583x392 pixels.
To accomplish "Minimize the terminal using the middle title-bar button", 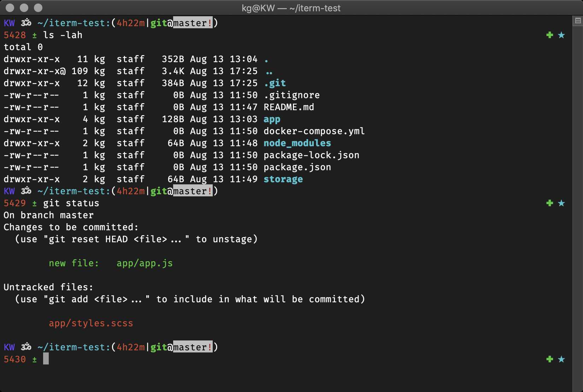I will coord(24,8).
